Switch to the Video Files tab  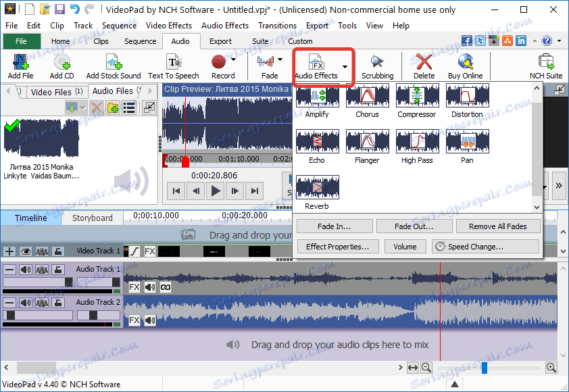coord(57,92)
